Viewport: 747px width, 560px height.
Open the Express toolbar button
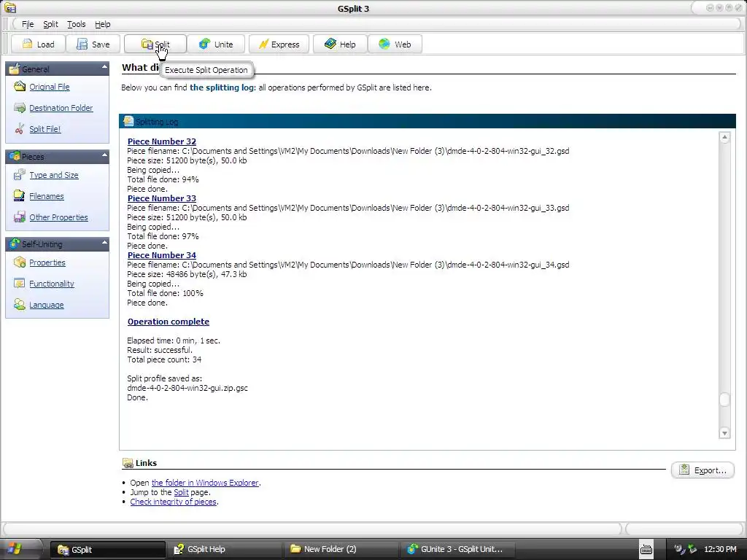coord(279,44)
